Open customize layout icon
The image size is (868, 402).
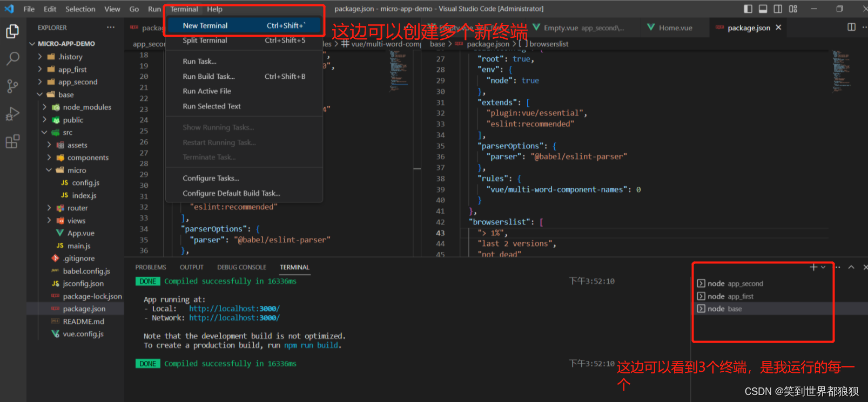(x=793, y=9)
